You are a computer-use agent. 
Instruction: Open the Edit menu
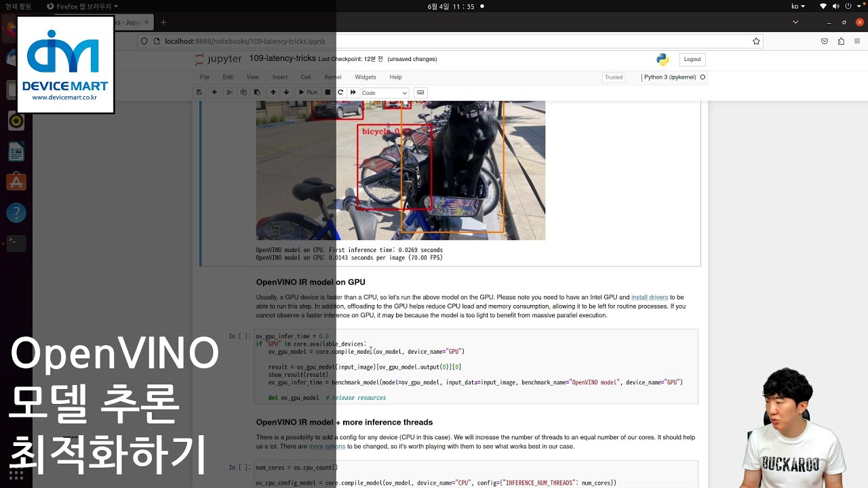pyautogui.click(x=228, y=77)
